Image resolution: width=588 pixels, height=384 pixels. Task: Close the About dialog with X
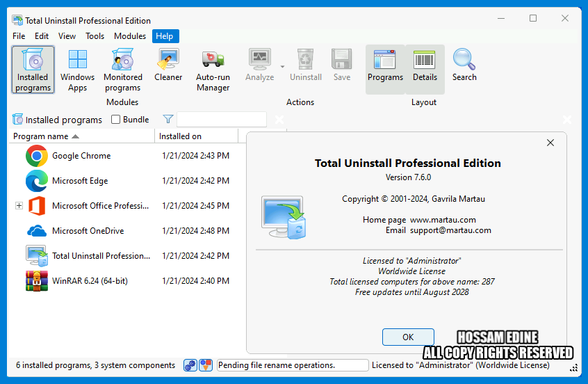click(x=550, y=143)
